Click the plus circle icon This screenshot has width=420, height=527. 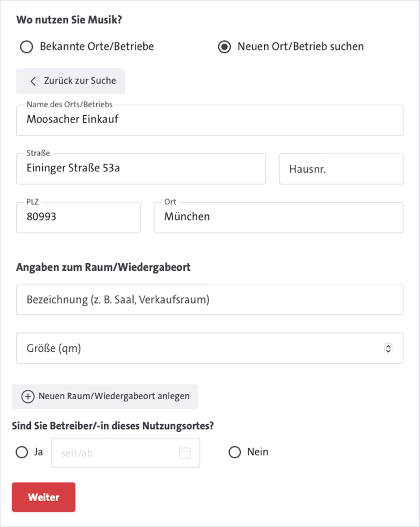(x=28, y=397)
